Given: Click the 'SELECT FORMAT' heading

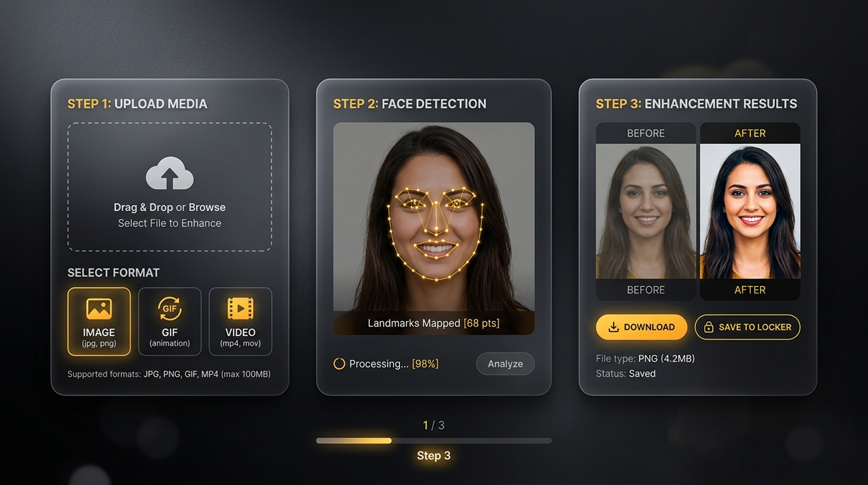Looking at the screenshot, I should click(113, 273).
